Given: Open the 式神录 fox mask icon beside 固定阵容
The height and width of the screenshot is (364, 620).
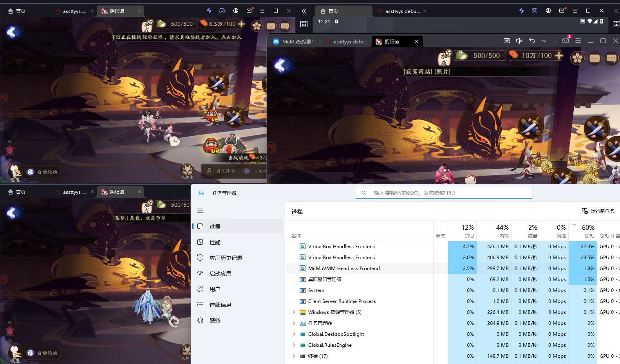Looking at the screenshot, I should coord(188,170).
